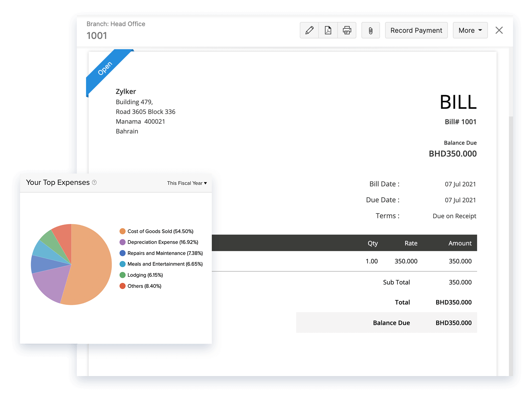The height and width of the screenshot is (399, 532).
Task: Toggle the Lodging legend entry
Action: click(x=145, y=275)
